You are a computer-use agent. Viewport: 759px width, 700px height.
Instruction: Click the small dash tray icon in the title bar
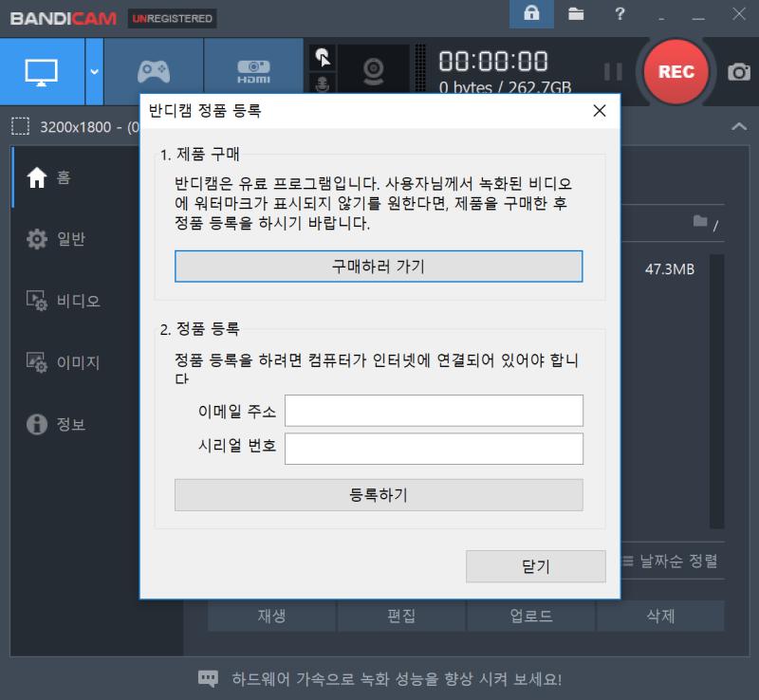[661, 17]
